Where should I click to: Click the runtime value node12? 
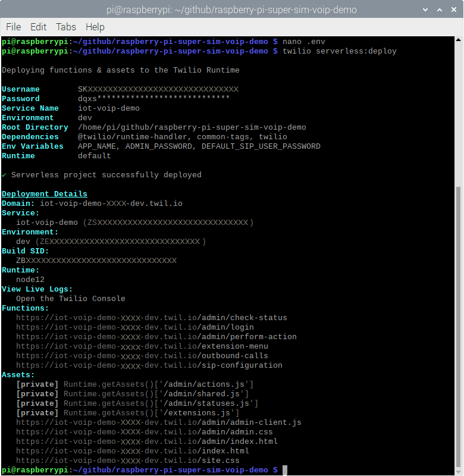30,279
